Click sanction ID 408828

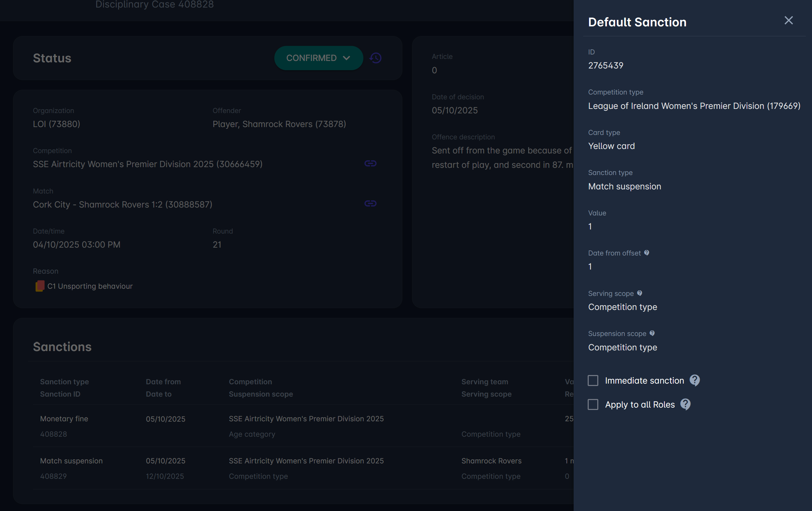tap(53, 434)
